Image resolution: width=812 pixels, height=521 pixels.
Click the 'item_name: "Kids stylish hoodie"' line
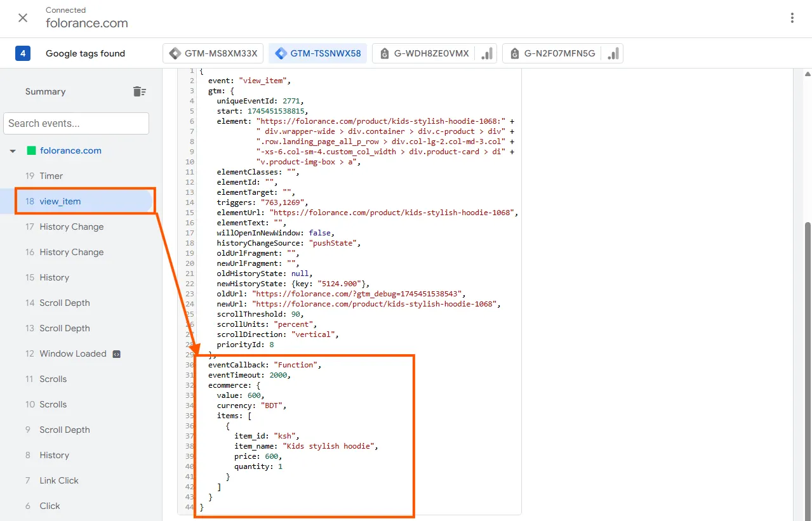tap(306, 446)
